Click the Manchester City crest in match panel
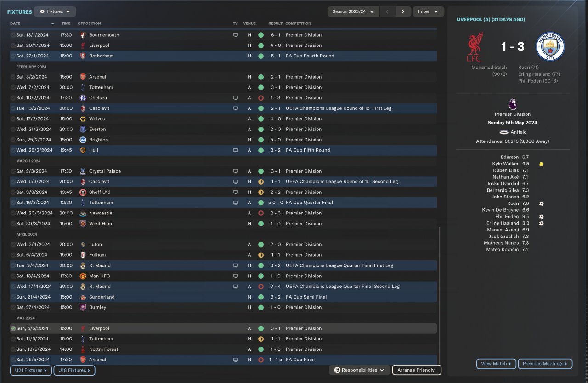Screen dimensions: 588x383 pyautogui.click(x=550, y=47)
